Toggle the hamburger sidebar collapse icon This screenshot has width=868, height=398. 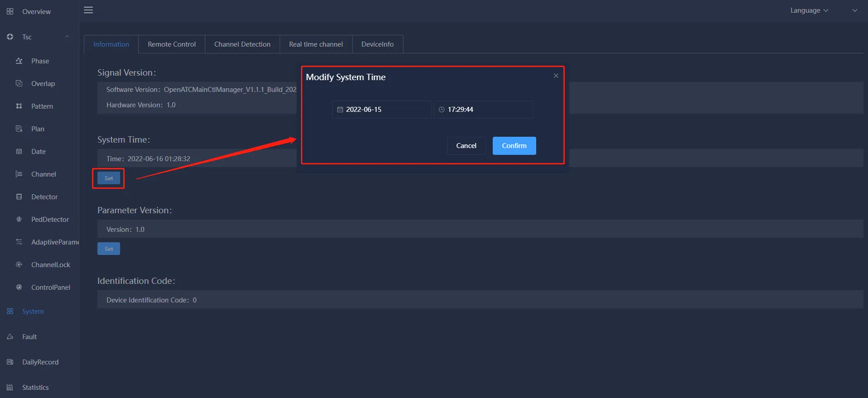click(88, 10)
